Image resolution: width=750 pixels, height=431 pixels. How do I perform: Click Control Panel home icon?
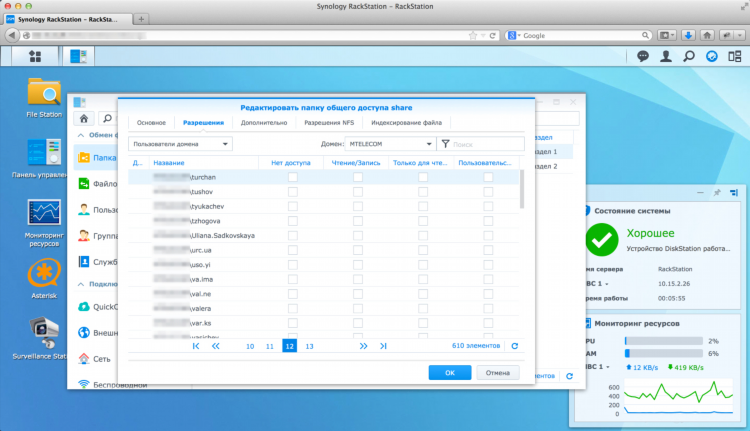pos(84,118)
